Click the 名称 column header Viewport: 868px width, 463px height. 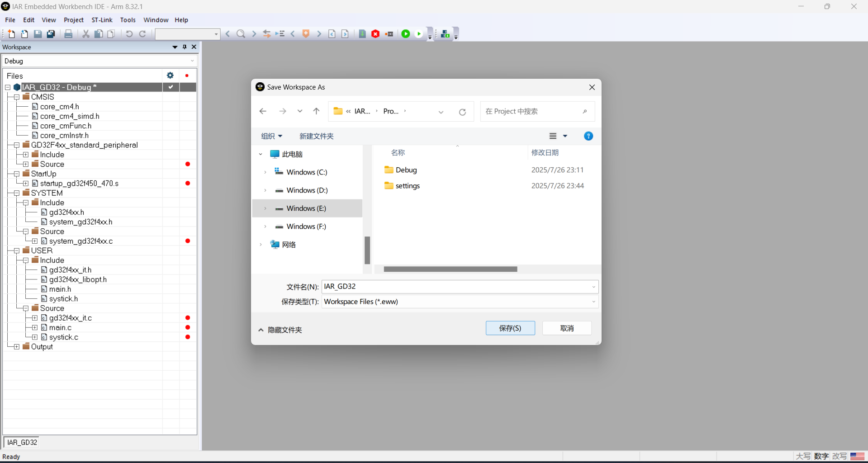pyautogui.click(x=398, y=153)
